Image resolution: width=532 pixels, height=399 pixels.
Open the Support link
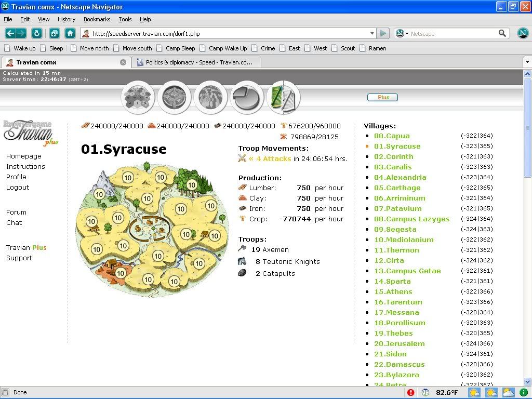[x=19, y=258]
